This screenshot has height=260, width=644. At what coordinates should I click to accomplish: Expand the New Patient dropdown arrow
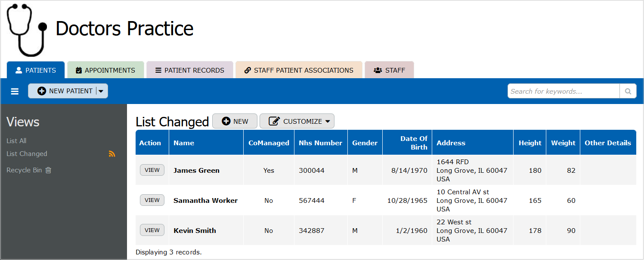[101, 91]
